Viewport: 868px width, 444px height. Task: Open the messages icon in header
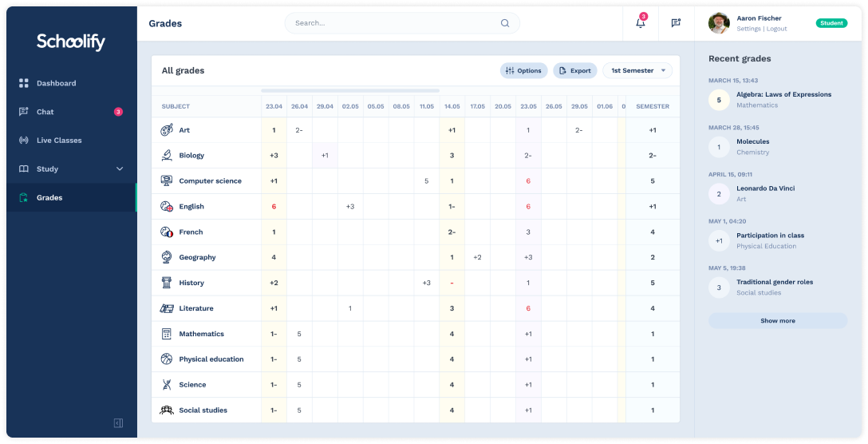coord(676,22)
